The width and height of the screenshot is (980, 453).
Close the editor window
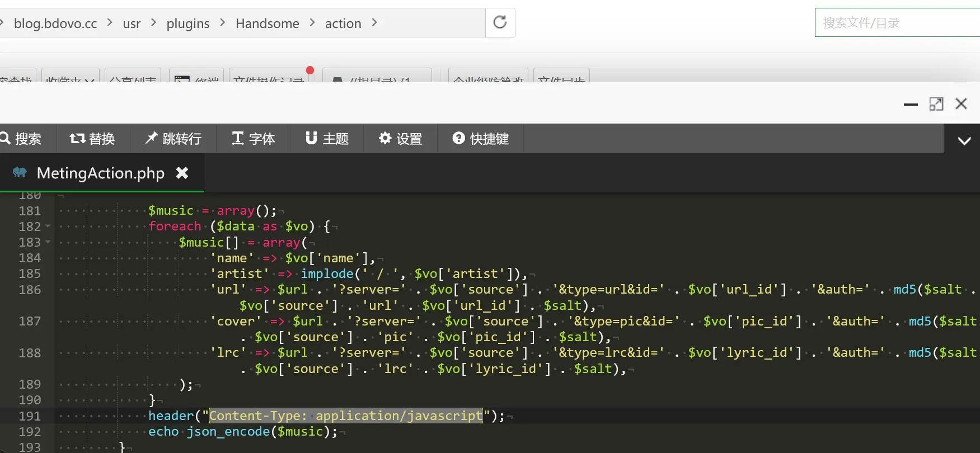tap(961, 103)
